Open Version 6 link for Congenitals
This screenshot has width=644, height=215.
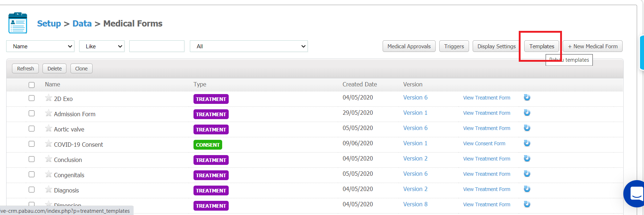(415, 174)
